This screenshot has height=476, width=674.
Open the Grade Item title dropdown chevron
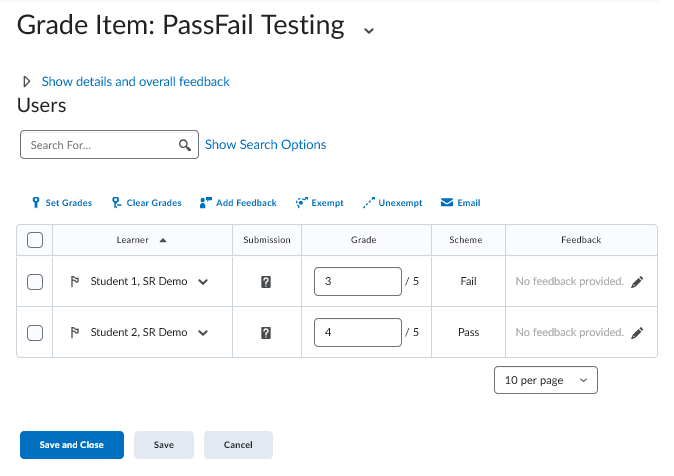click(369, 30)
